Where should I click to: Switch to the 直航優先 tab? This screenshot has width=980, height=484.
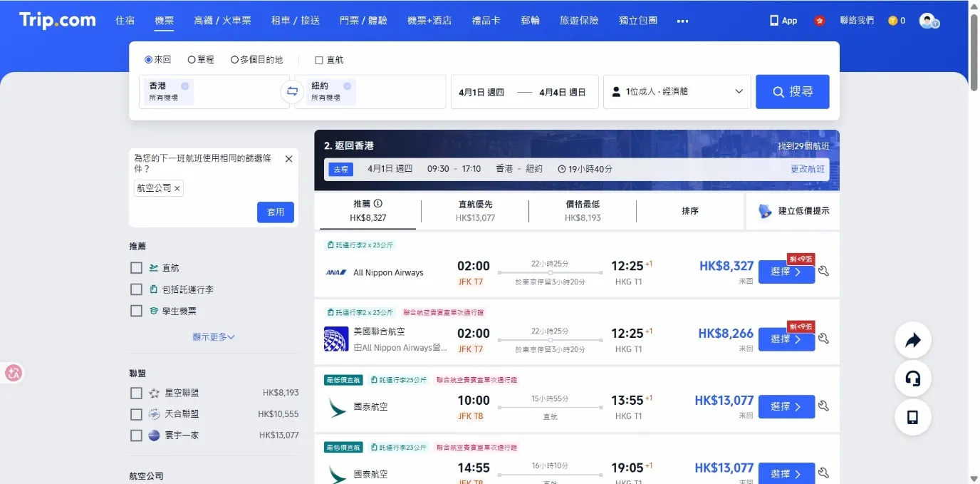pos(475,211)
